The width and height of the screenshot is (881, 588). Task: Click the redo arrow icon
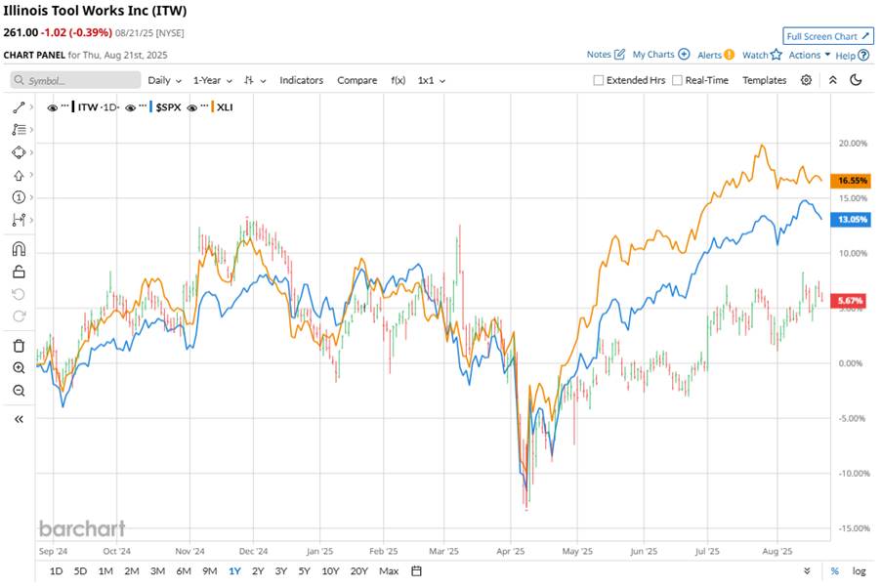[x=19, y=316]
